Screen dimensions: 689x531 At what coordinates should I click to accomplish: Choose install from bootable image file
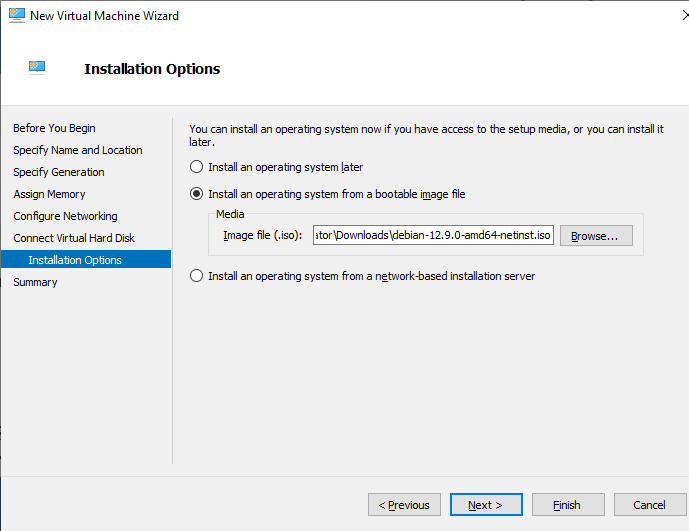pos(197,194)
